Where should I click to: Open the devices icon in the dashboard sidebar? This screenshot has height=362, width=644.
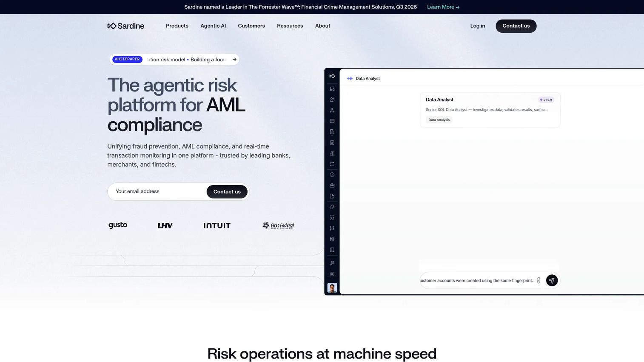[x=332, y=89]
